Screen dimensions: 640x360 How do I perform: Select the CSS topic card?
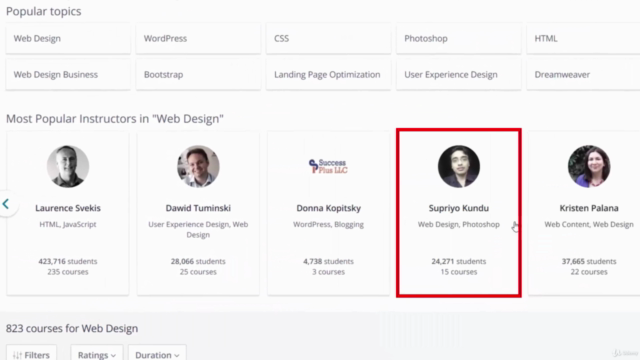coord(329,38)
